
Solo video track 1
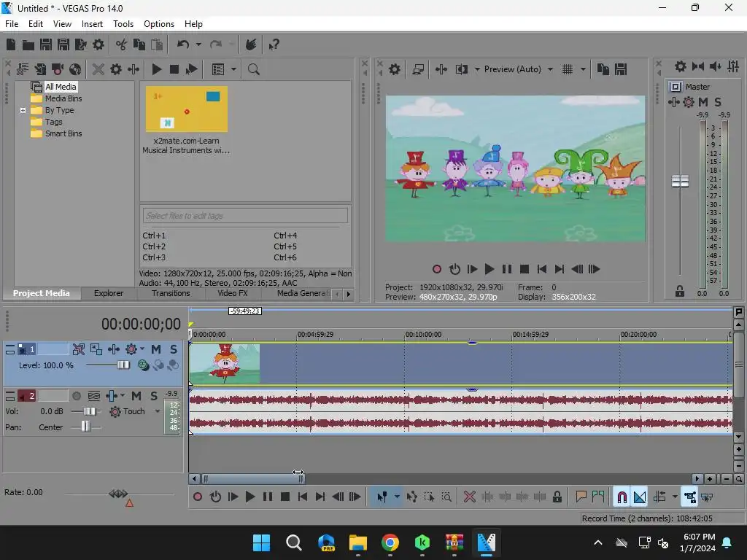(174, 349)
